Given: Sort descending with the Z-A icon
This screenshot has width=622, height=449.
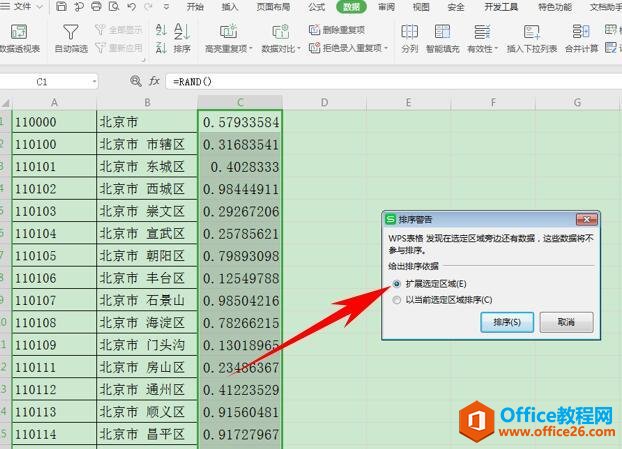Looking at the screenshot, I should [x=161, y=48].
